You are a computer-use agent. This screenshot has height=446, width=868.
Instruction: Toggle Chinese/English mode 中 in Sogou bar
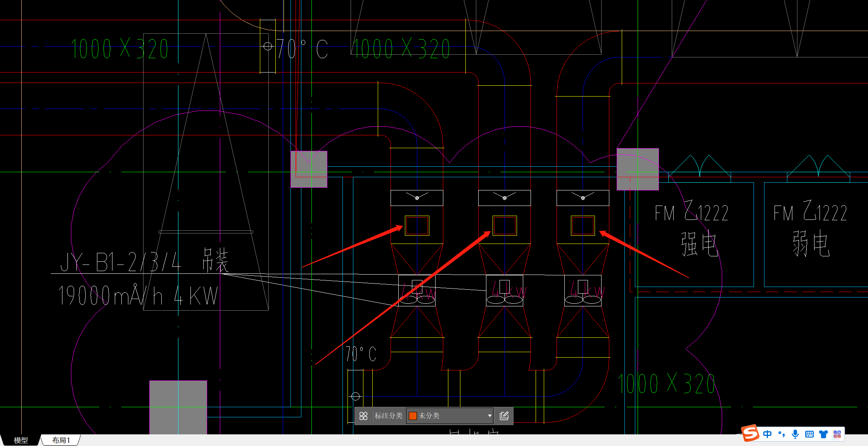(767, 434)
